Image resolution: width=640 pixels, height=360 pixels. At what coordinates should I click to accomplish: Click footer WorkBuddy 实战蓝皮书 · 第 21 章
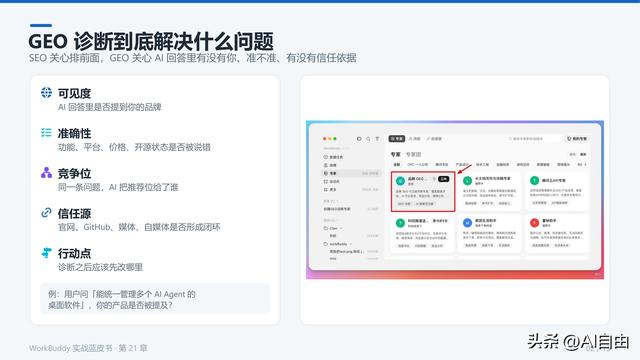coord(88,348)
